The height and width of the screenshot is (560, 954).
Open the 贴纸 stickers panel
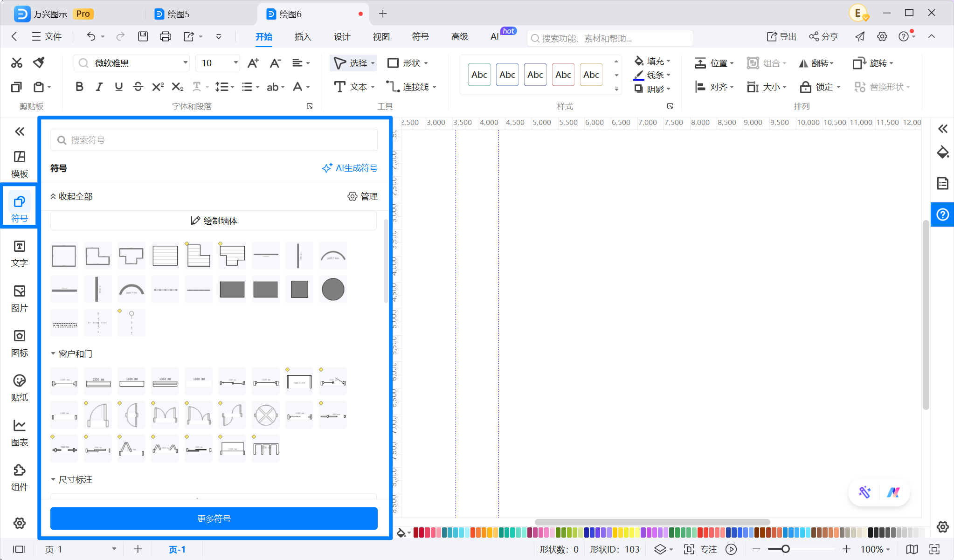pos(20,388)
